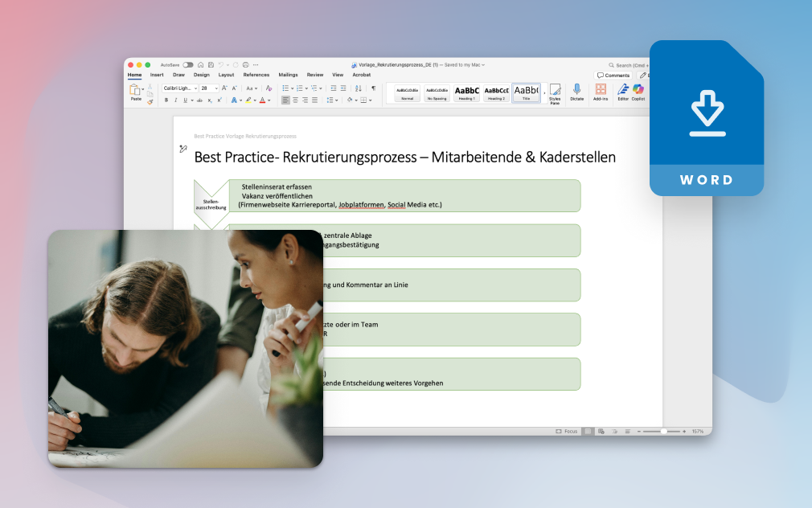This screenshot has height=508, width=812.
Task: Apply the Title style
Action: [526, 93]
